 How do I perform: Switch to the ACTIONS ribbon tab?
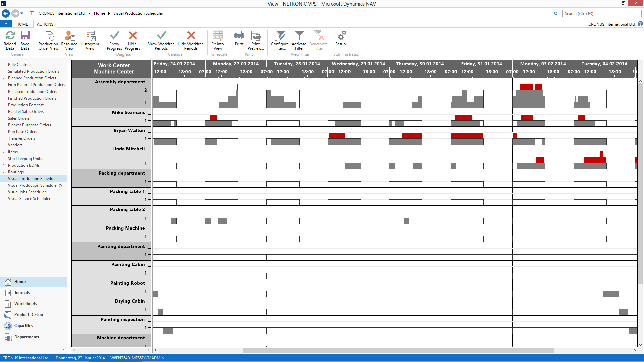45,24
